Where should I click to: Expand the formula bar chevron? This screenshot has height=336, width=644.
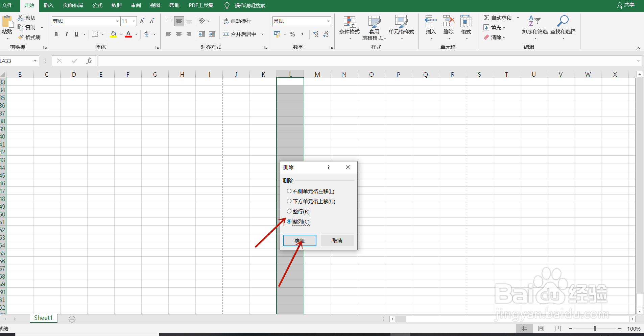[x=638, y=61]
